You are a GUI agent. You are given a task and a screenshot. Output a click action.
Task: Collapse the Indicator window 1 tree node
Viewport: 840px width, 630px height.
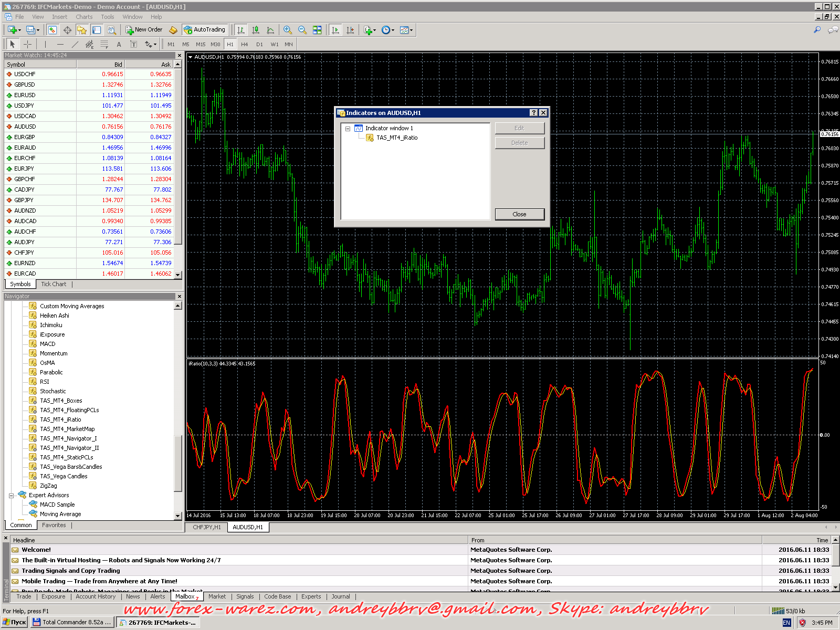[x=348, y=129]
